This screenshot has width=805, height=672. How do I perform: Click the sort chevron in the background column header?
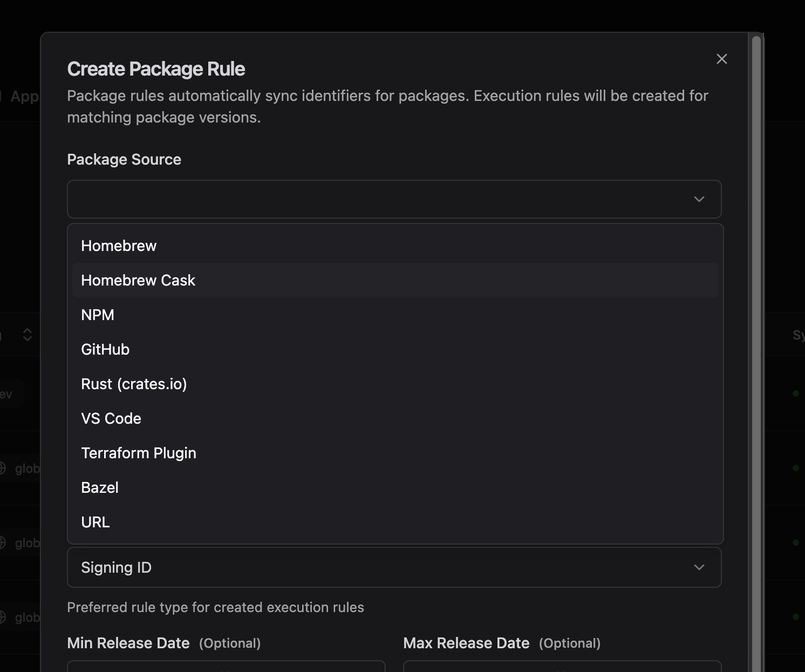[x=28, y=335]
